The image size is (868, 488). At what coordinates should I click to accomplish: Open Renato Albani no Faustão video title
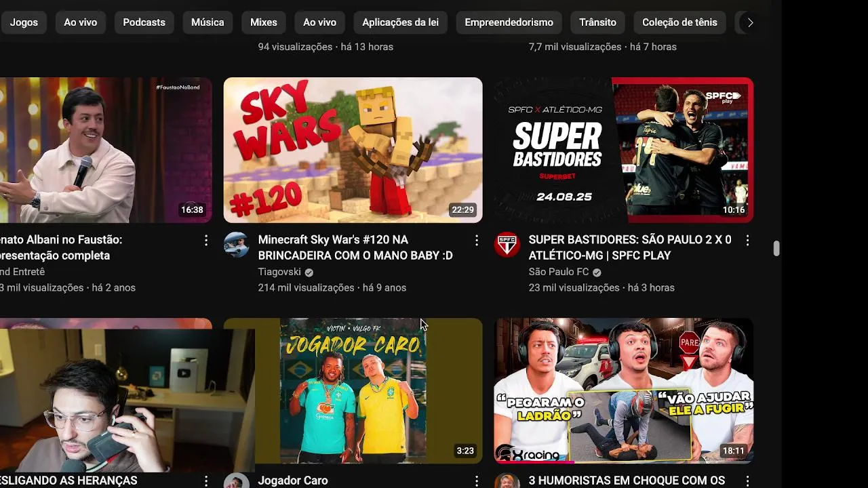point(61,247)
